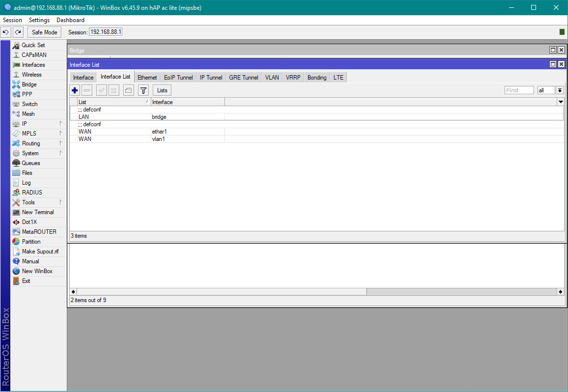Screen dimensions: 568x392
Task: Click the Disable cross button
Action: click(x=114, y=90)
